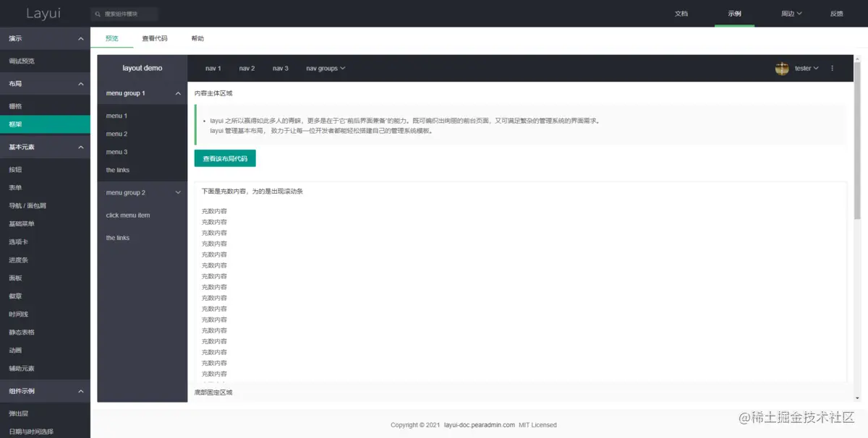Collapse the 组件示例 sidebar section

pyautogui.click(x=45, y=391)
